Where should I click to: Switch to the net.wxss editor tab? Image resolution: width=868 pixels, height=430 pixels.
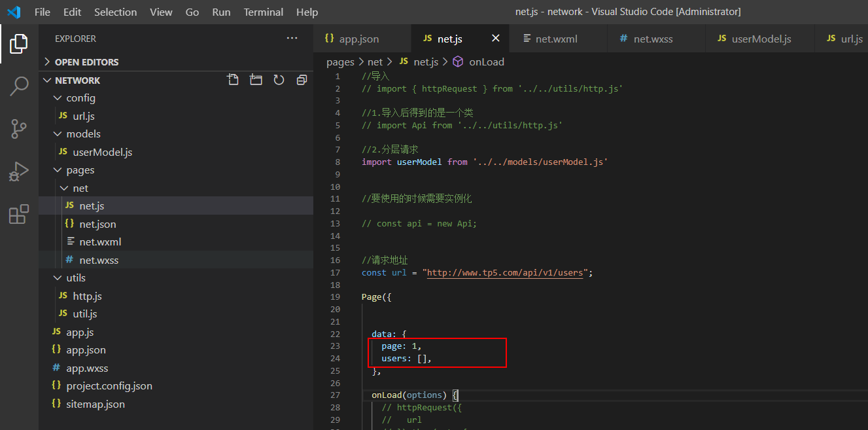(x=657, y=39)
